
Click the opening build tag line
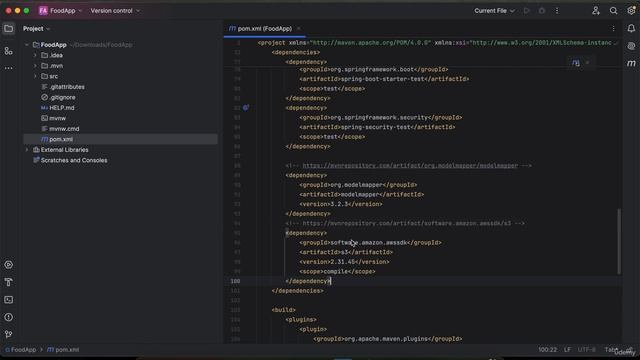coord(284,310)
